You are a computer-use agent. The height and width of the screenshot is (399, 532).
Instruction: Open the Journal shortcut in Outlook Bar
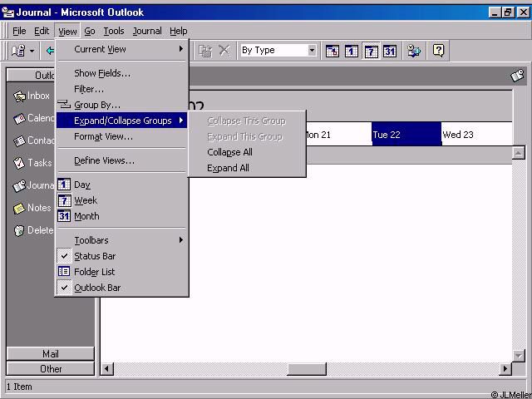[x=33, y=185]
